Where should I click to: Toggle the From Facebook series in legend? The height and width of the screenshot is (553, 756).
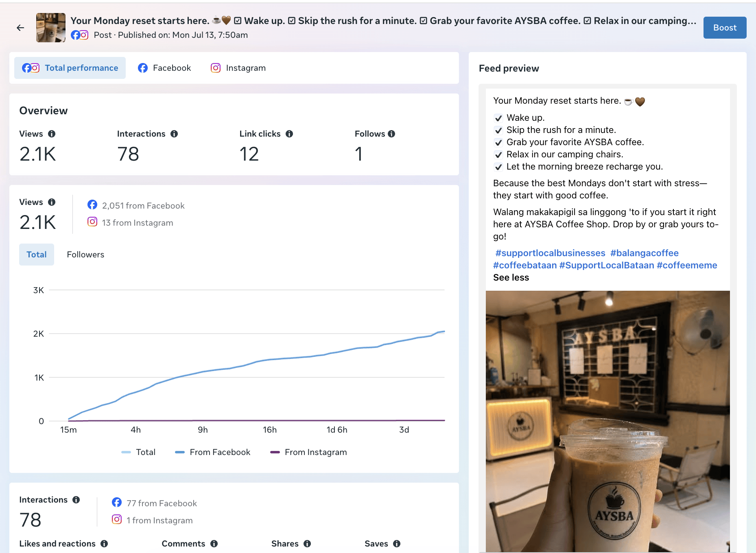(212, 452)
